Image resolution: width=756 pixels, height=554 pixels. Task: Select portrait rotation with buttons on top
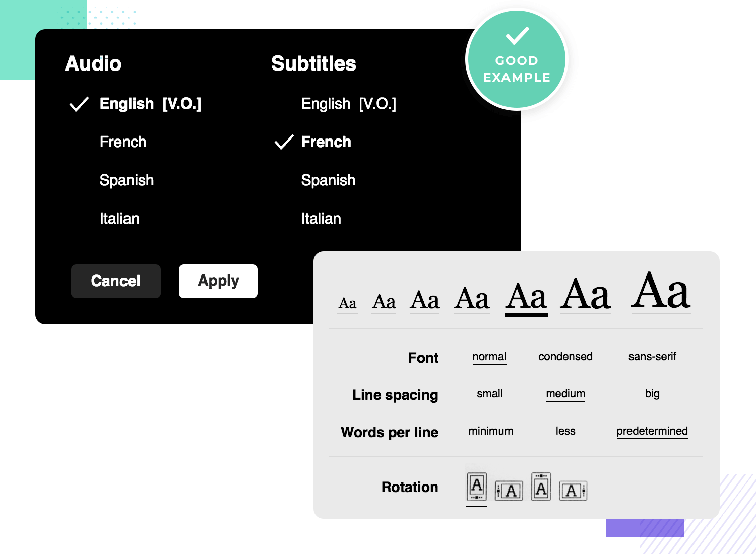click(x=541, y=487)
